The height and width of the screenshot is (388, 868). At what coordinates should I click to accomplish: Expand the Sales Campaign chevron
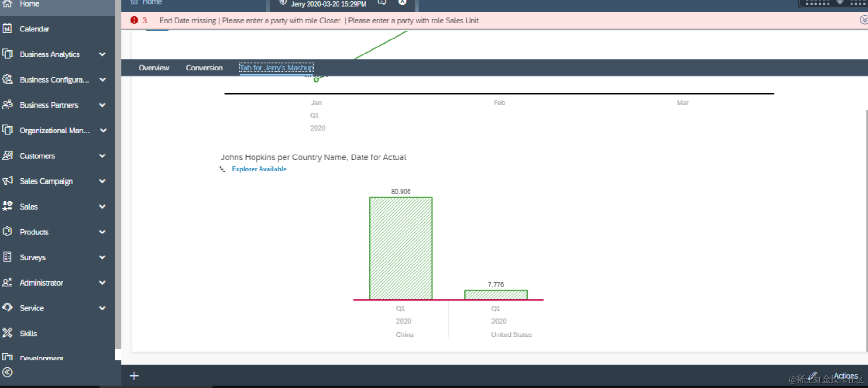pyautogui.click(x=102, y=181)
